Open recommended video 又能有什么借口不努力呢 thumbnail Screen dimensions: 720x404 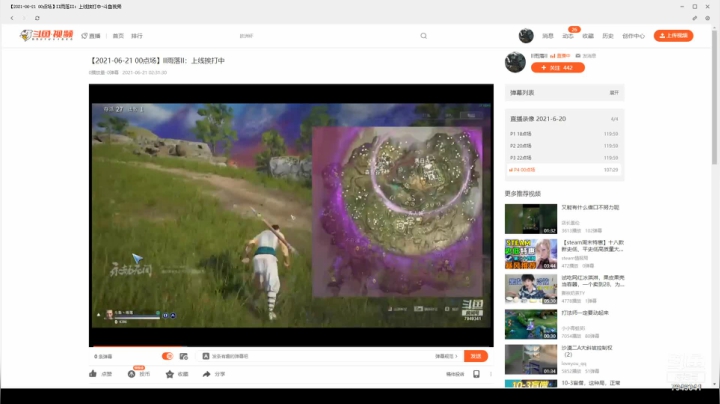click(x=531, y=219)
